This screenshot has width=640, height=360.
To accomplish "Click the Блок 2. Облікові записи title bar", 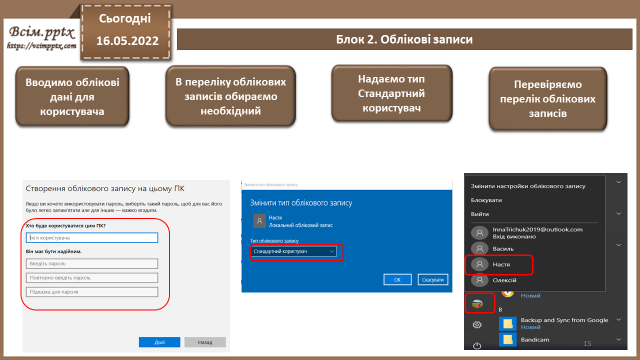I will pyautogui.click(x=404, y=40).
